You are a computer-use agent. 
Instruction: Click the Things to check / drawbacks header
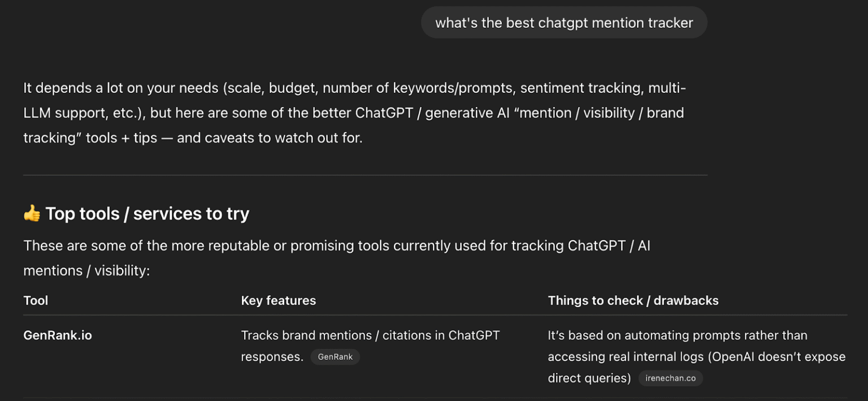click(633, 300)
